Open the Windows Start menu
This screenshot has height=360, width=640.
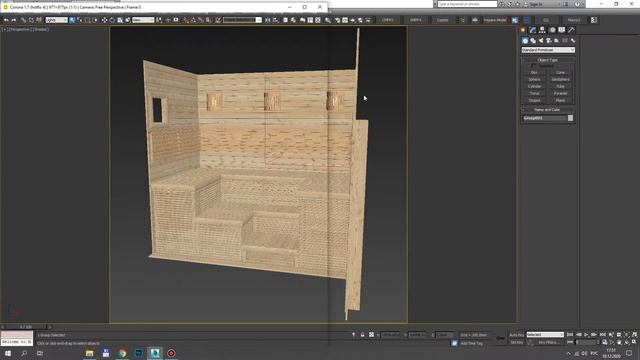[8, 353]
